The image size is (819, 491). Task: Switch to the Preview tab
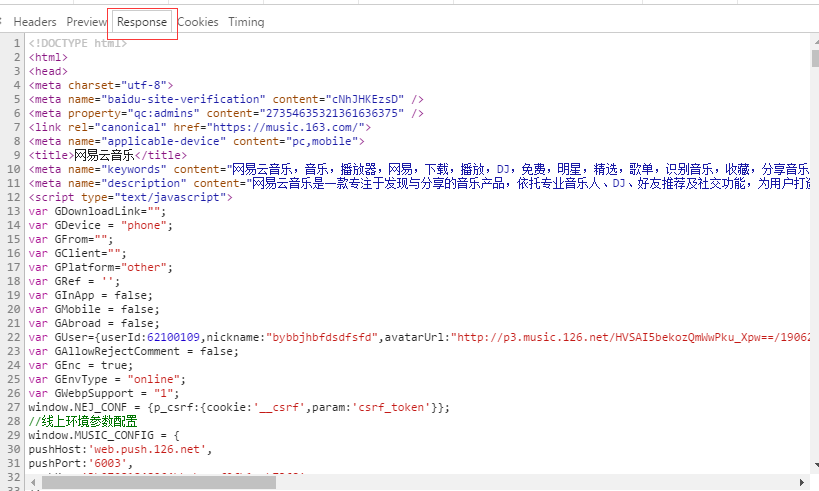click(x=86, y=22)
